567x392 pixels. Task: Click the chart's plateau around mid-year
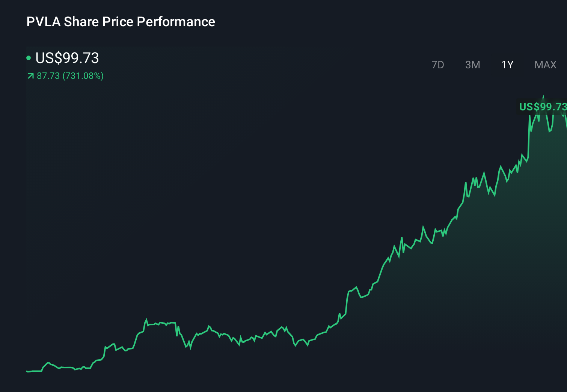pos(161,324)
